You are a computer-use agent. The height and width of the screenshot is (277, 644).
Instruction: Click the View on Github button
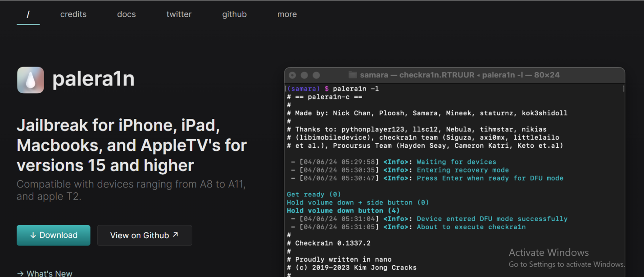(x=145, y=235)
